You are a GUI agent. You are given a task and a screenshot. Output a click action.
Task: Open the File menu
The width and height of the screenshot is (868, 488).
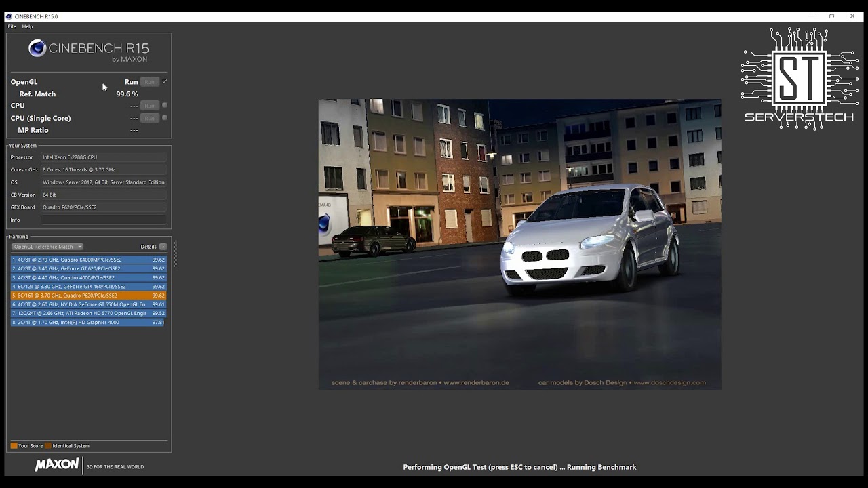click(12, 26)
